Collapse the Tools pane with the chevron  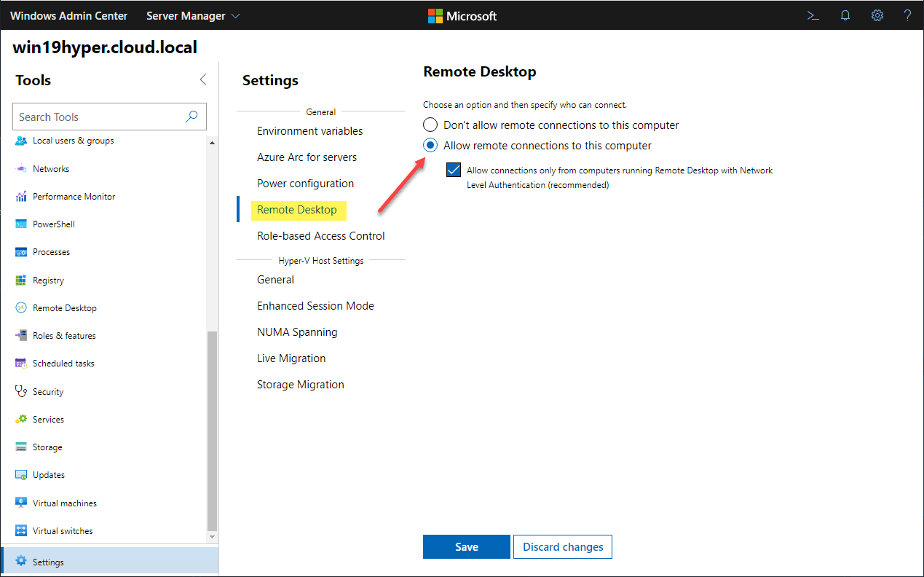[202, 79]
